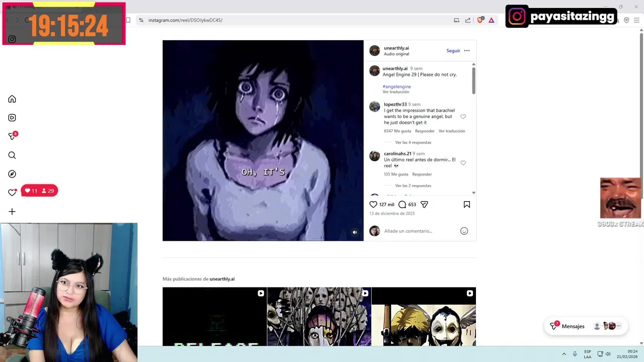Open the emoji picker in comment box

(464, 231)
